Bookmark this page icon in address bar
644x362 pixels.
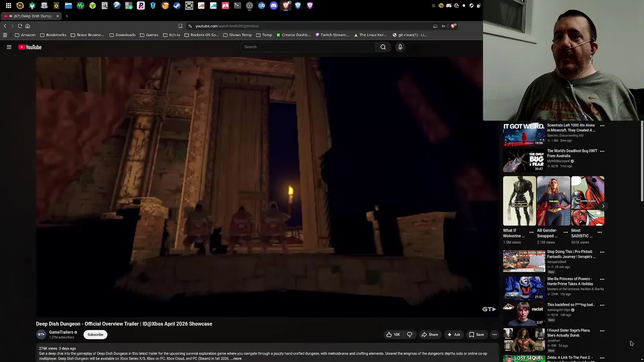pos(180,26)
